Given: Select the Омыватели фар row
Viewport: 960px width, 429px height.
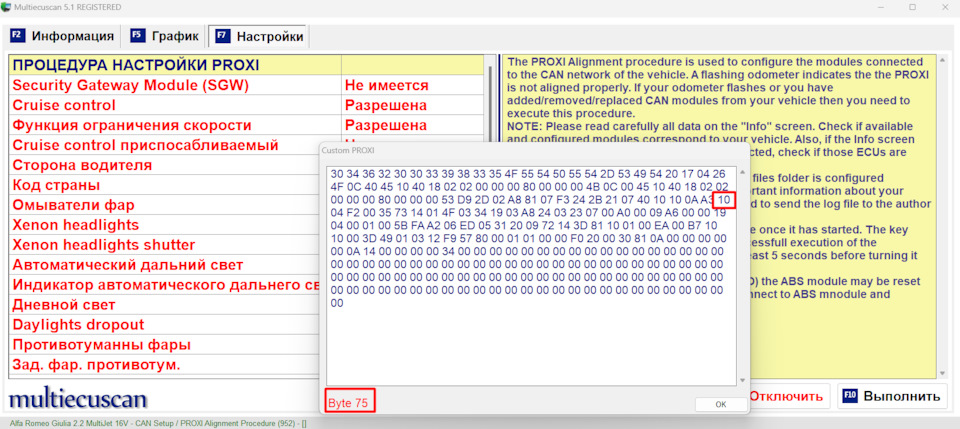Looking at the screenshot, I should [x=165, y=205].
